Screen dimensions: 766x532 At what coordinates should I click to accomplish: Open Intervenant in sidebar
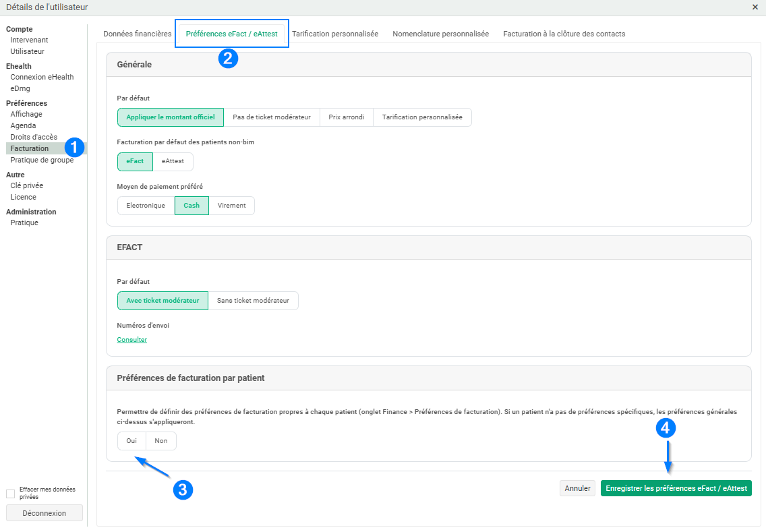pos(29,40)
